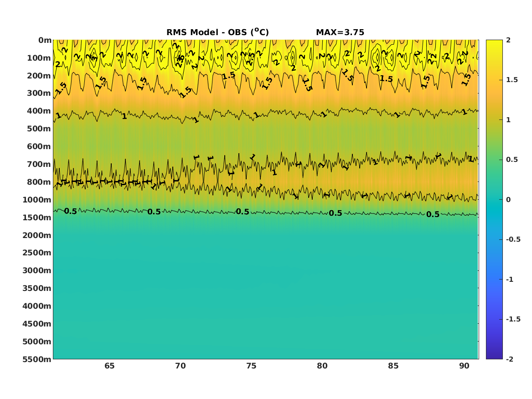Click the '1500m' depth tick label
Image resolution: width=532 pixels, height=399 pixels.
point(37,218)
